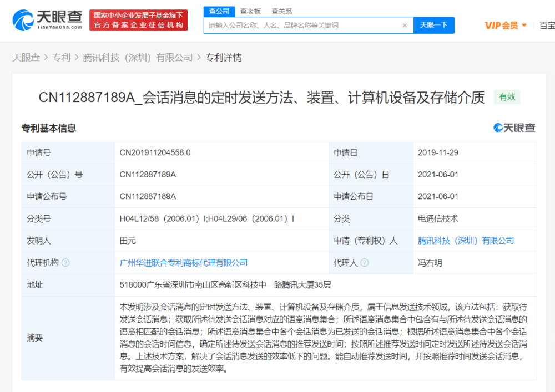Click the patent title heading CN112887189A

(x=261, y=98)
